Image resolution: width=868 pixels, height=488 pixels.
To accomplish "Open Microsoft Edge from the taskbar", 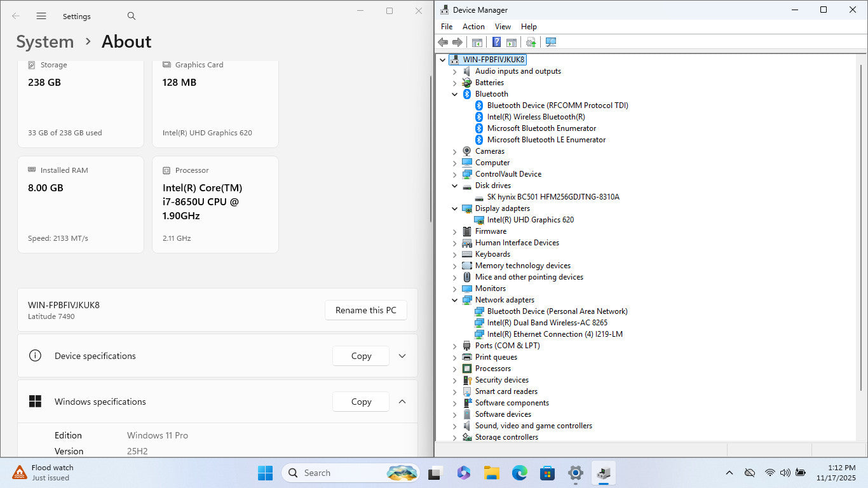I will tap(519, 473).
